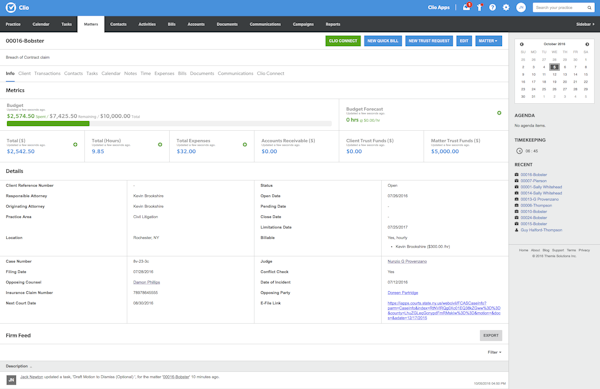Click the JN user avatar in the header

click(521, 7)
